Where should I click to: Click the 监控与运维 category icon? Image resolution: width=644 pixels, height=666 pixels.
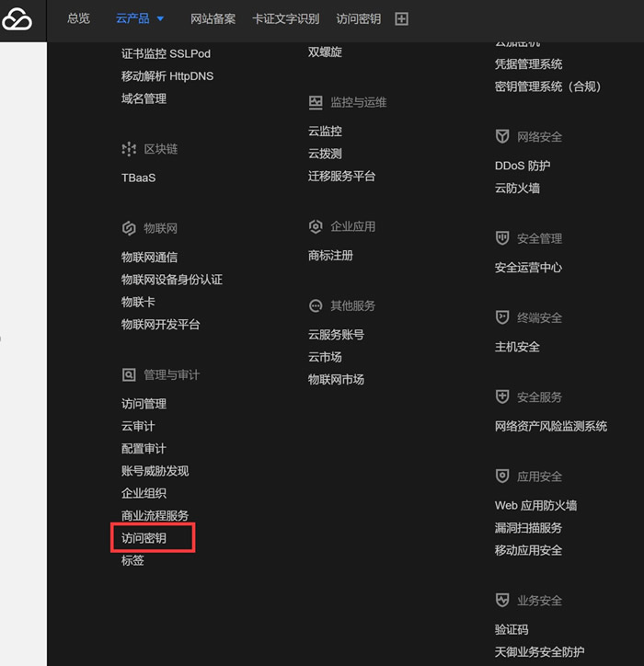(x=316, y=102)
